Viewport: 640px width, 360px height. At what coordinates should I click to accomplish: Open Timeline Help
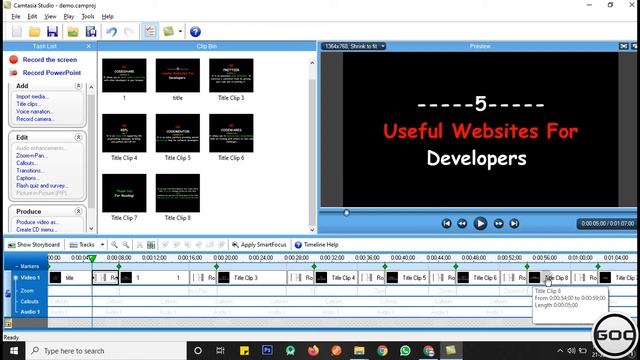pyautogui.click(x=317, y=244)
